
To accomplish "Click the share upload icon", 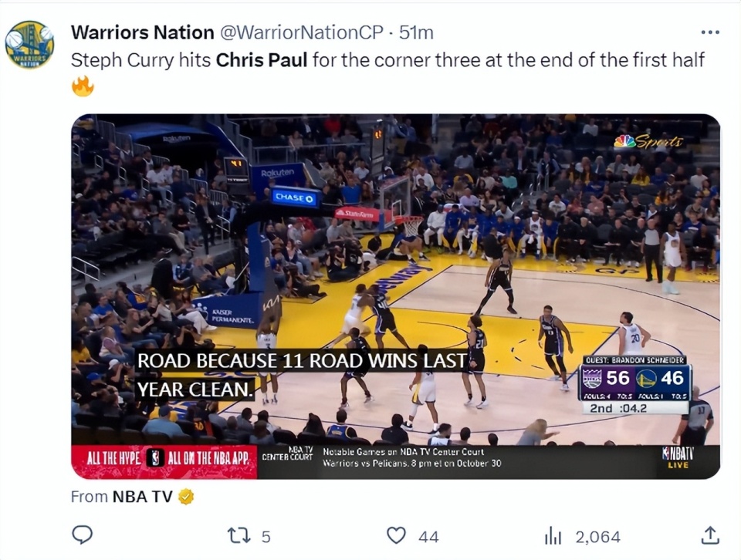I will pyautogui.click(x=710, y=535).
